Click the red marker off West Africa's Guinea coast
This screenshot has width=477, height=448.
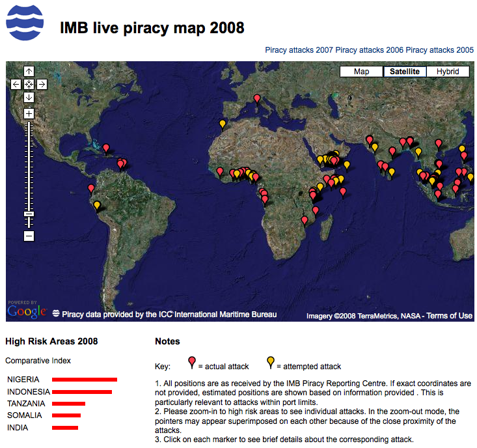(220, 173)
